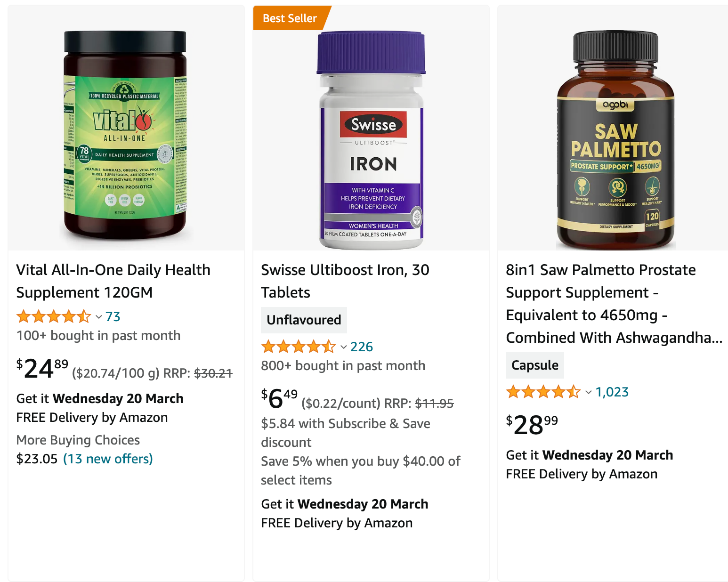Open the 1,023 reviews for Saw Palmetto

pos(612,391)
